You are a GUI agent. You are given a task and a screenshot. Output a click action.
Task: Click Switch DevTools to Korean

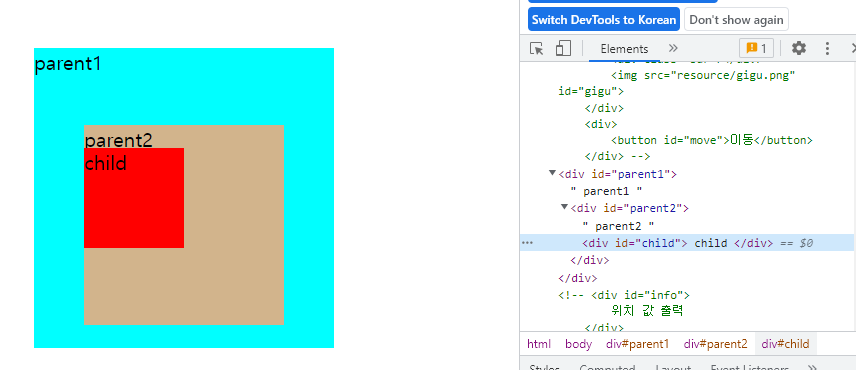click(x=604, y=20)
